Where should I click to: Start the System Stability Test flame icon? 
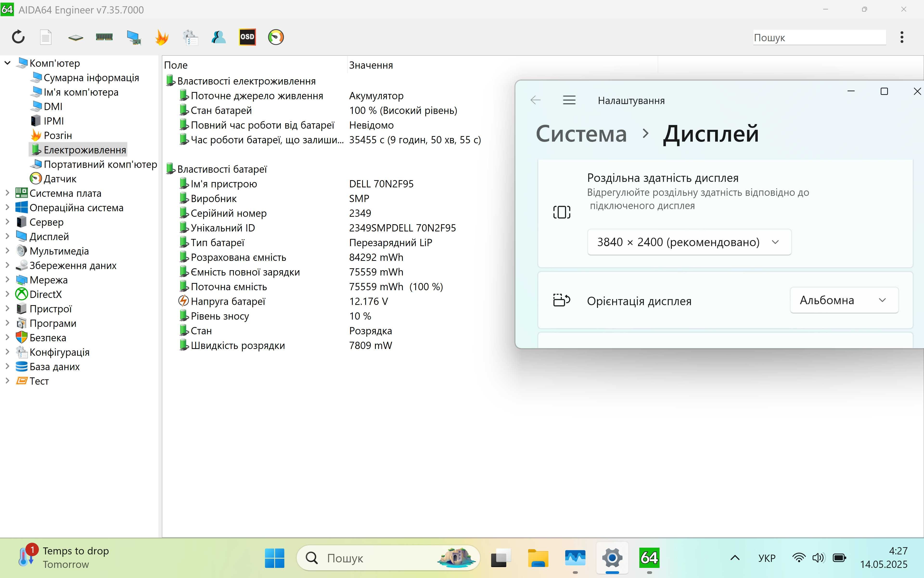pos(162,38)
